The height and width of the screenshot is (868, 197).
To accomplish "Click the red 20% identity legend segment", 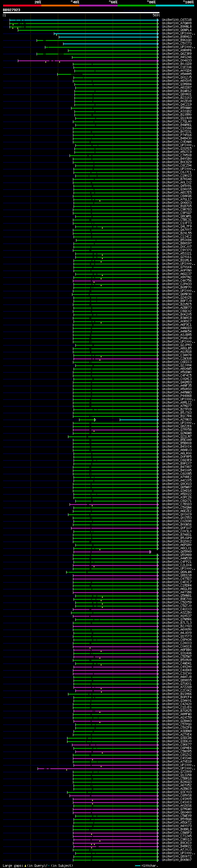I will 22,6.
